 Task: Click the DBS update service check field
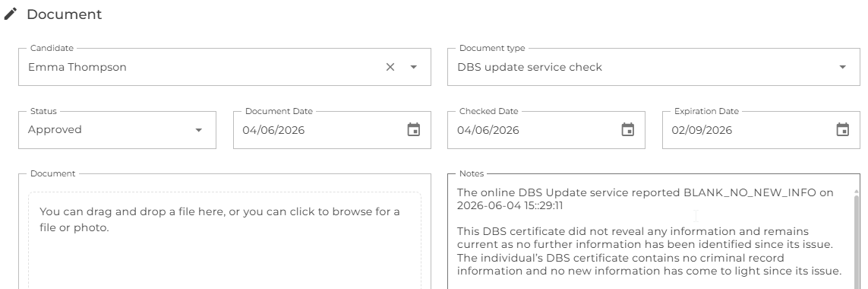click(x=654, y=67)
